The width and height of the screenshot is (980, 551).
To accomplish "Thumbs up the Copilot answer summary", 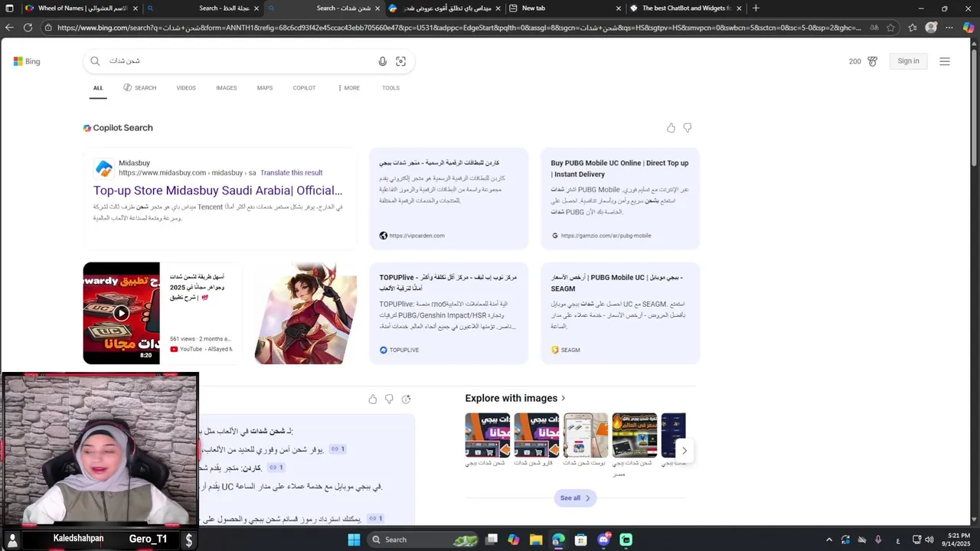I will [373, 399].
